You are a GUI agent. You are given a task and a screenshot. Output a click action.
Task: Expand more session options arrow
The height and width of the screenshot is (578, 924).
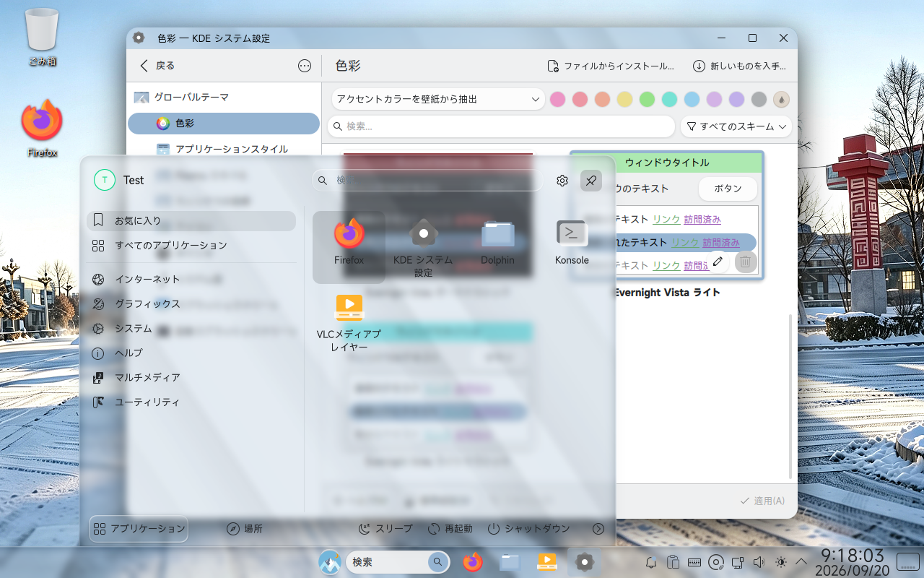598,529
